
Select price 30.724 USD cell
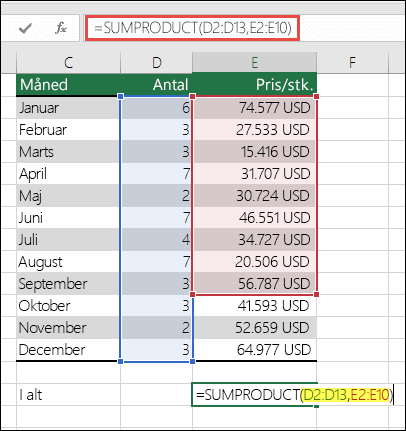point(254,196)
